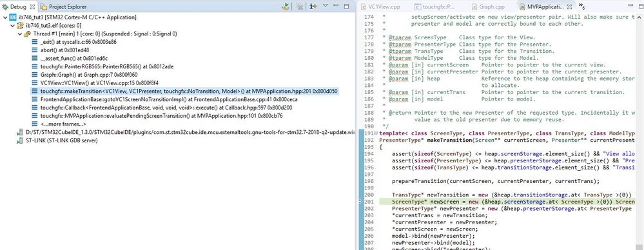This screenshot has width=644, height=250.
Task: Click line number 201 in gutter
Action: click(x=369, y=202)
